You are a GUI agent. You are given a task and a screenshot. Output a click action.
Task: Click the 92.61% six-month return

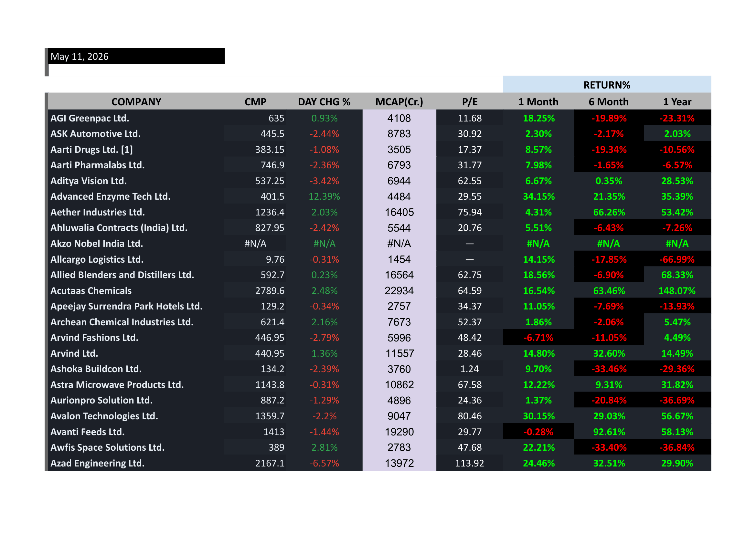tap(609, 432)
